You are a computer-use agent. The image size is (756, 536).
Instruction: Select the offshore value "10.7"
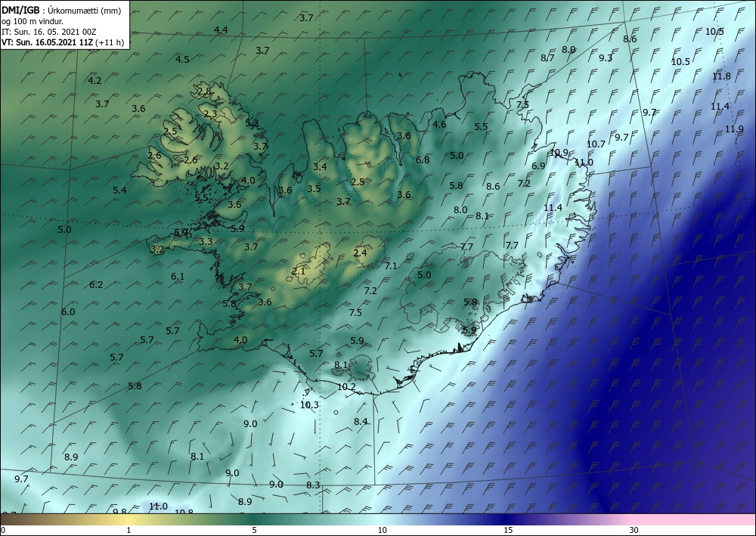[x=596, y=144]
